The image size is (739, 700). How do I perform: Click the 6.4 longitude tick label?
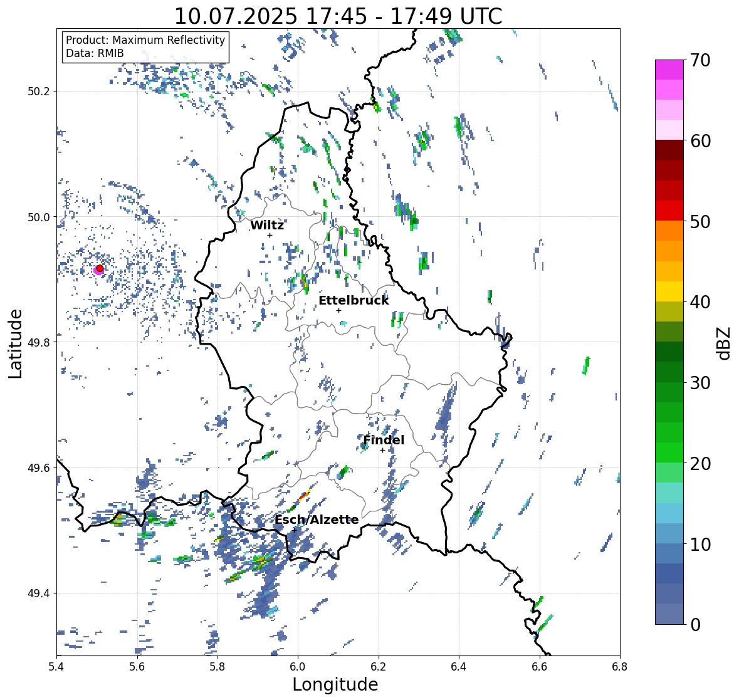pyautogui.click(x=459, y=667)
